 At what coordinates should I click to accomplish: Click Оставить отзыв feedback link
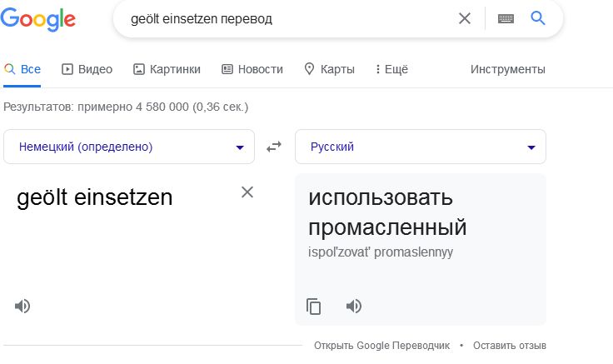[x=510, y=346]
